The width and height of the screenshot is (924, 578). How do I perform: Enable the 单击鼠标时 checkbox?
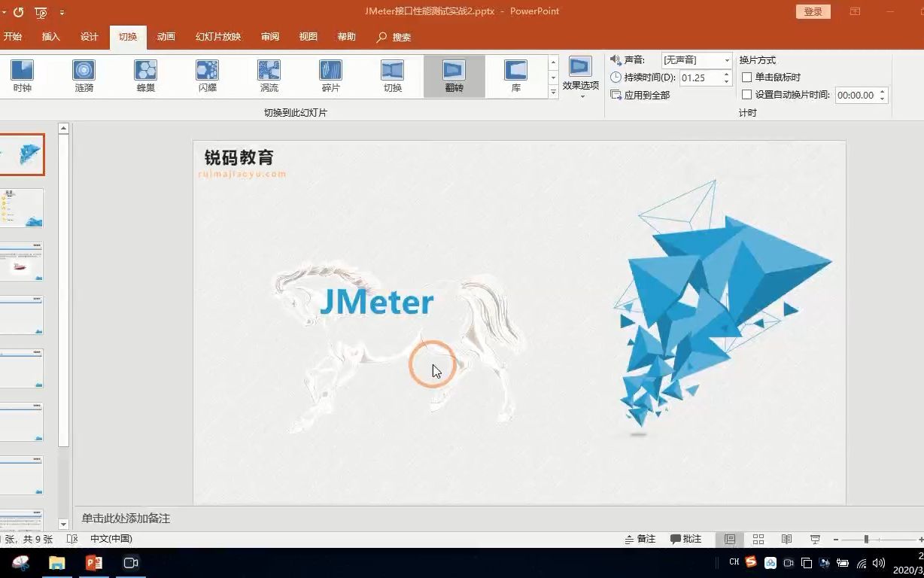point(746,78)
